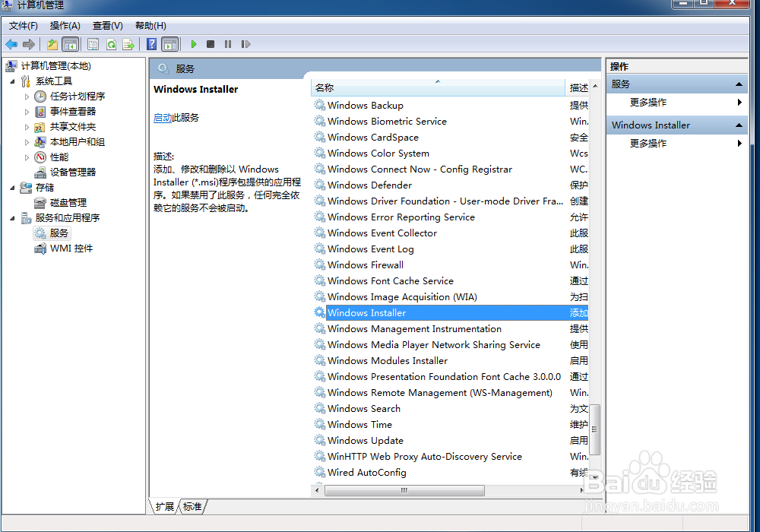The width and height of the screenshot is (760, 532).
Task: Collapse the 系统工具 tree node
Action: [x=13, y=81]
